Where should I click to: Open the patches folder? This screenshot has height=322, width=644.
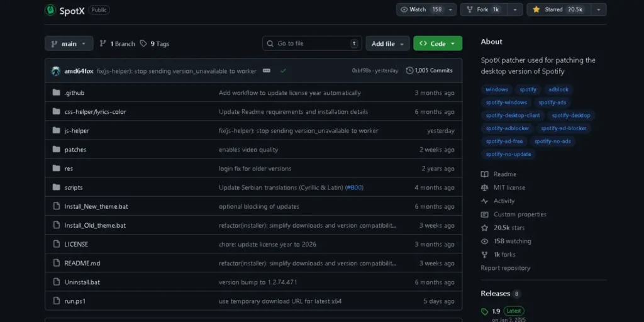[x=75, y=150]
